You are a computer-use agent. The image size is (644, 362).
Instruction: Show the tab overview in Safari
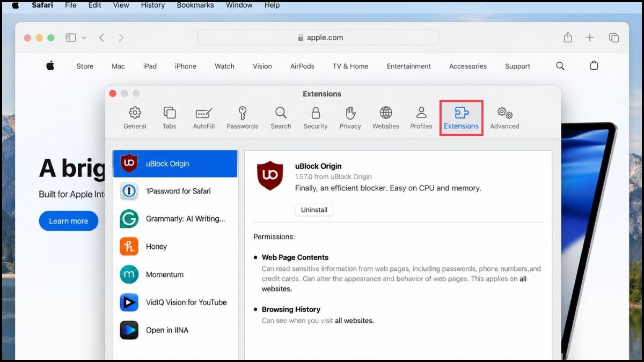coord(614,38)
